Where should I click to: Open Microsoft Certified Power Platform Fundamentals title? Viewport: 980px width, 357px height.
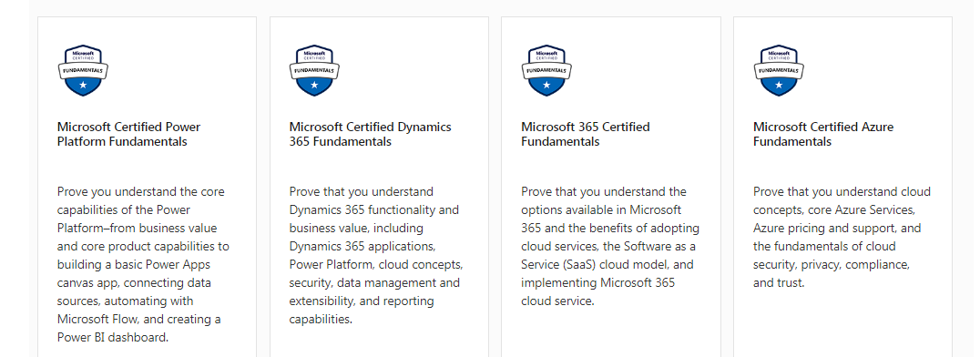pos(128,135)
